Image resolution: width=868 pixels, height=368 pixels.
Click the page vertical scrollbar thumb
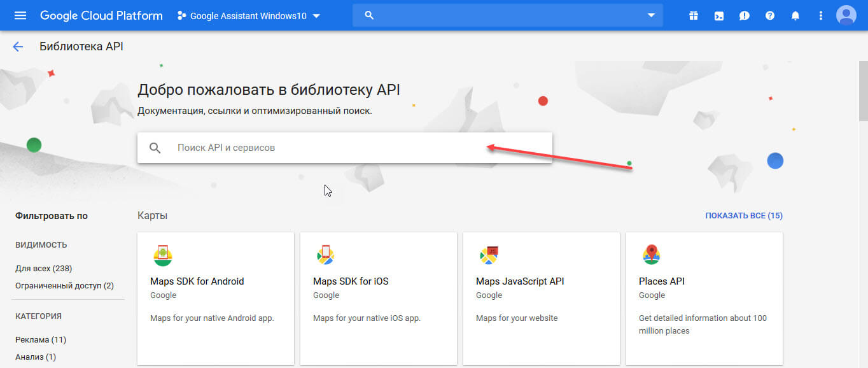click(x=863, y=91)
